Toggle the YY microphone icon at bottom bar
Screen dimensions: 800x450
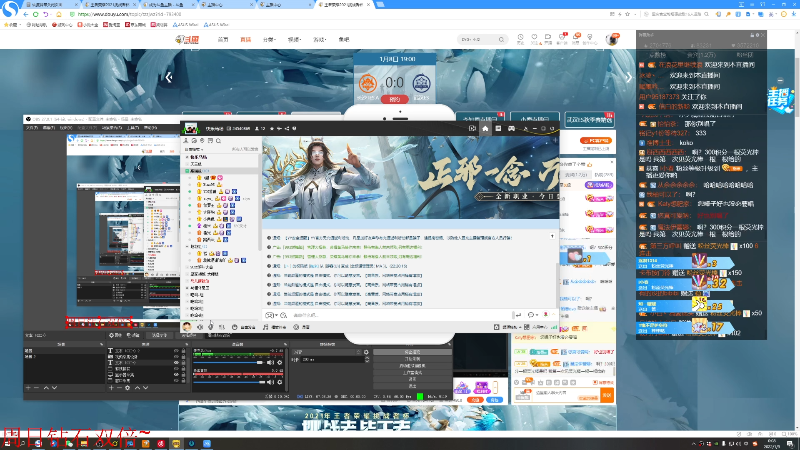click(x=210, y=327)
